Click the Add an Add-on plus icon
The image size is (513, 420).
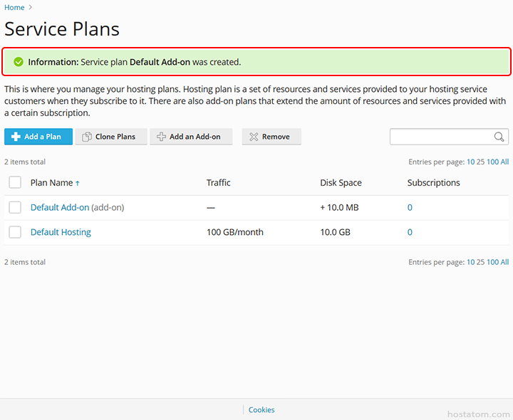(x=161, y=137)
